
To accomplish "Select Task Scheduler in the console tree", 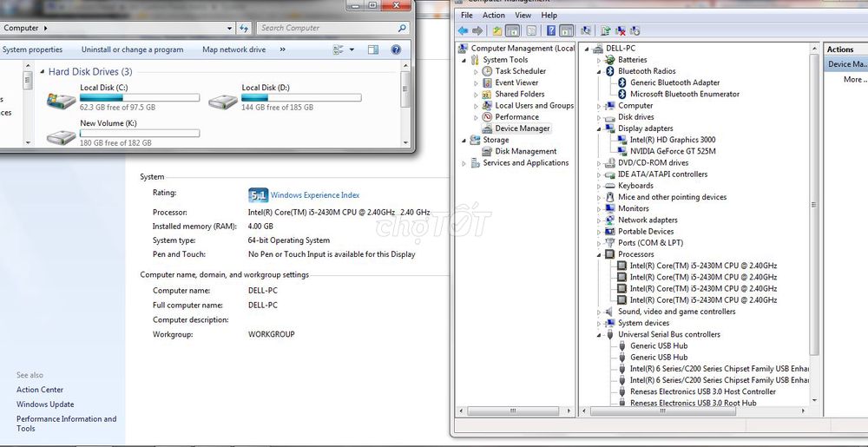I will coord(520,71).
